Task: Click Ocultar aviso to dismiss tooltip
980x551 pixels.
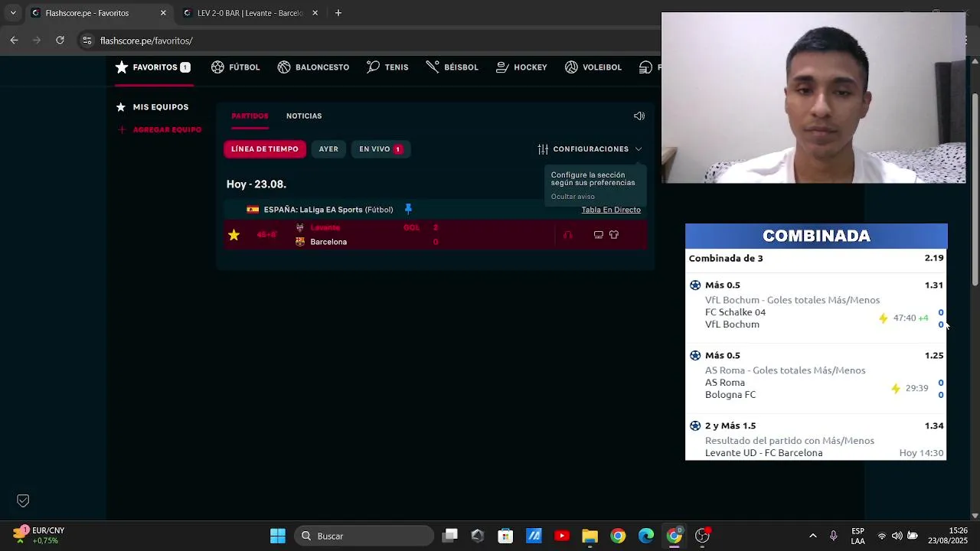Action: [573, 197]
